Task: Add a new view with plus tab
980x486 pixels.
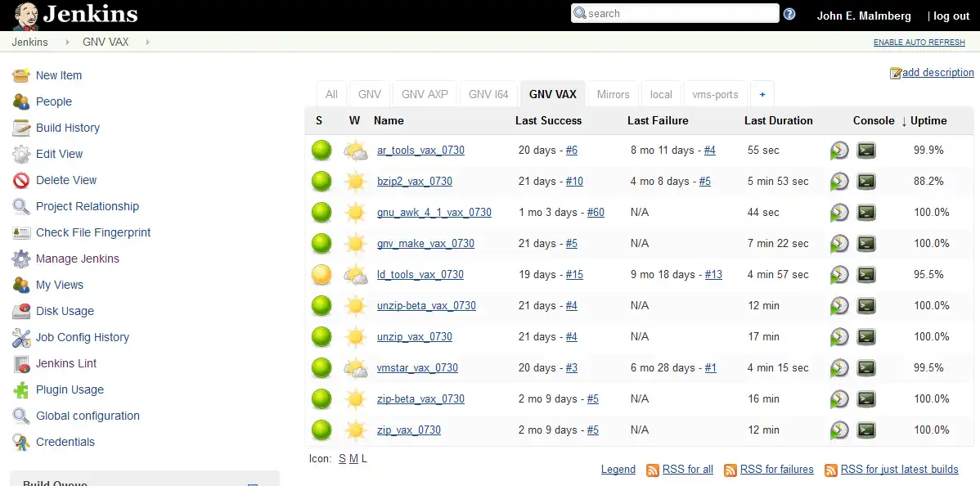Action: coord(762,94)
